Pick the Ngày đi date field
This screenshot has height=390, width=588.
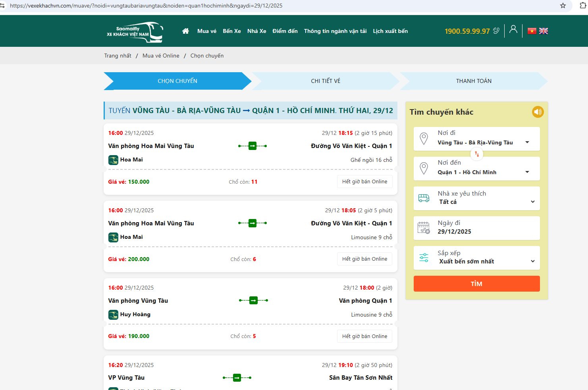(x=476, y=228)
